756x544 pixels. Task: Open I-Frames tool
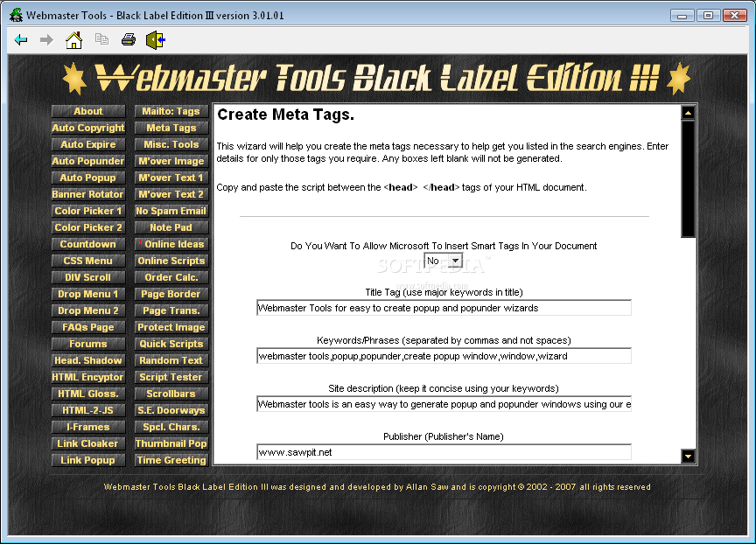[x=88, y=427]
